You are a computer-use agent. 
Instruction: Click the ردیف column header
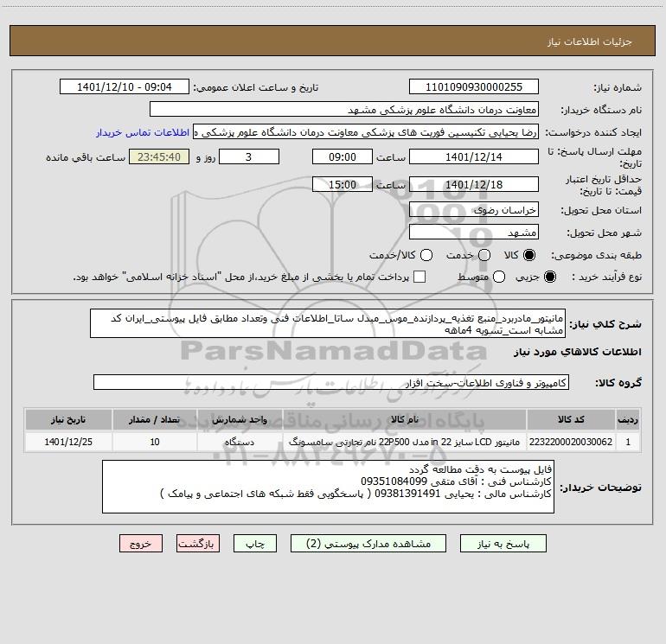coord(628,419)
